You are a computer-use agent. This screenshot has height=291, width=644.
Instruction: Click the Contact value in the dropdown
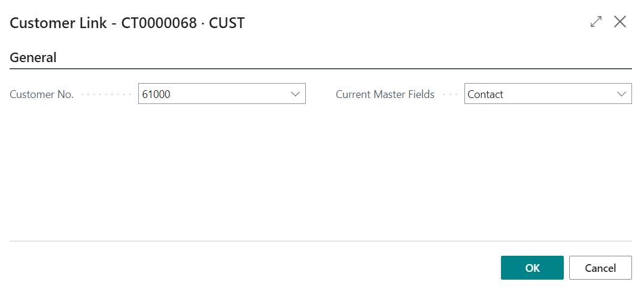click(x=485, y=94)
